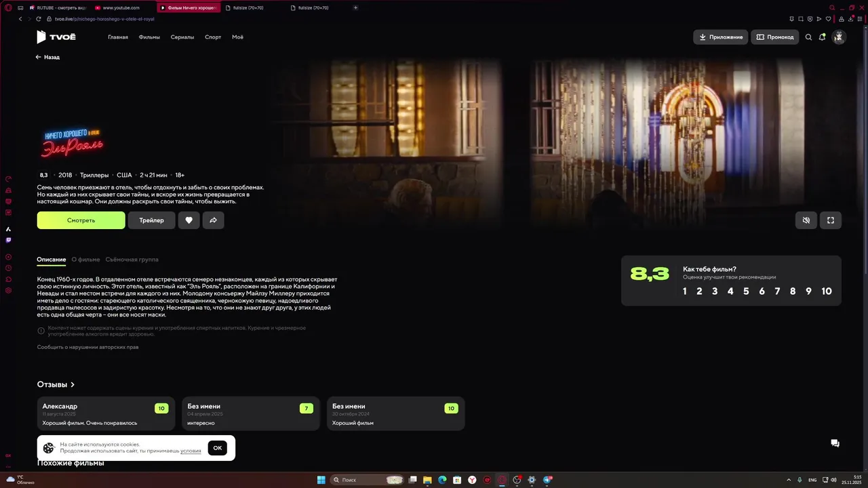This screenshot has width=868, height=488.
Task: Open site search magnifier icon
Action: click(x=808, y=37)
